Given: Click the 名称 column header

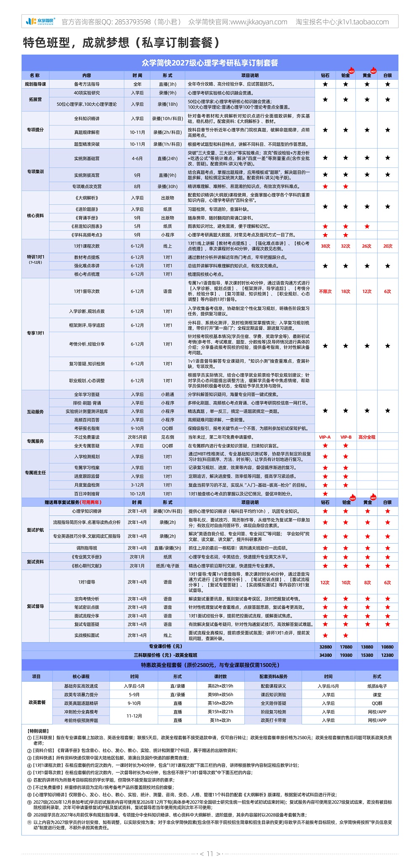Looking at the screenshot, I should (x=35, y=76).
